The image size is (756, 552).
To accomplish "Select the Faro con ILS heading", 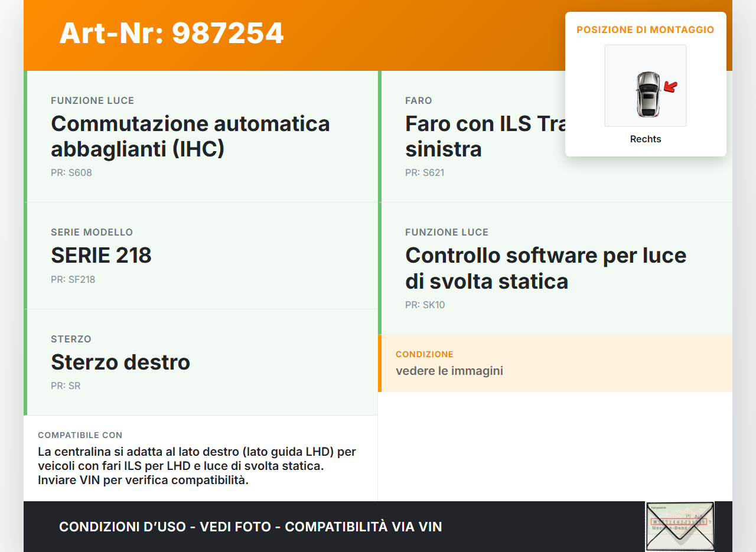I will pos(484,136).
